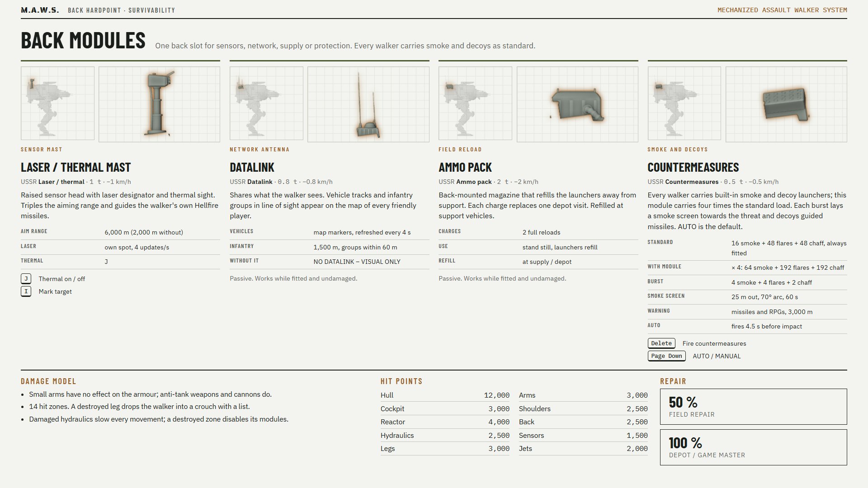Open the walker silhouette thumbnail for Sensor Mast

coord(57,103)
